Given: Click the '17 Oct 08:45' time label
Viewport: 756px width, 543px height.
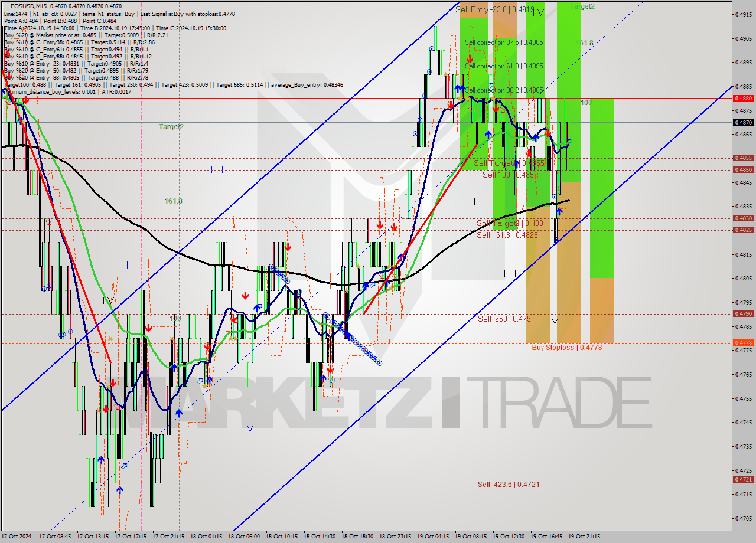Looking at the screenshot, I should pyautogui.click(x=54, y=537).
